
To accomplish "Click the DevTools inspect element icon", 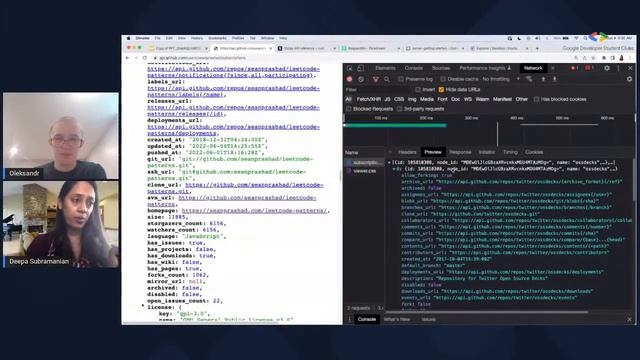I will point(350,68).
